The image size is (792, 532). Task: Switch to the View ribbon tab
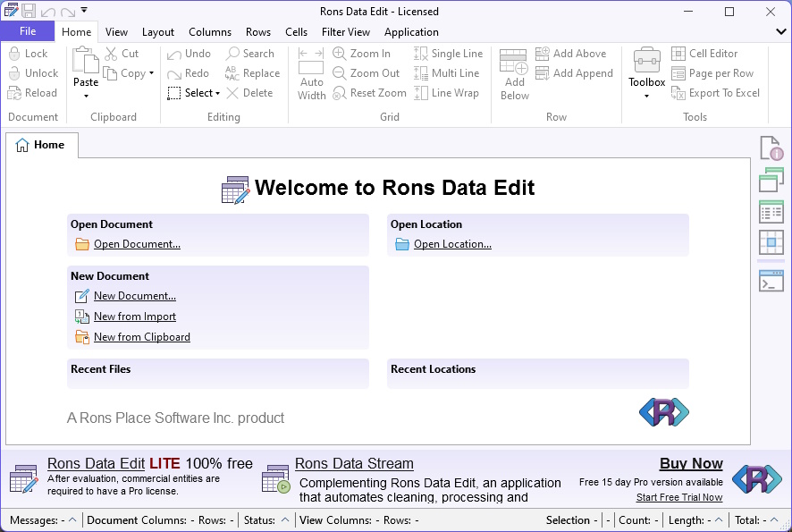coord(116,32)
